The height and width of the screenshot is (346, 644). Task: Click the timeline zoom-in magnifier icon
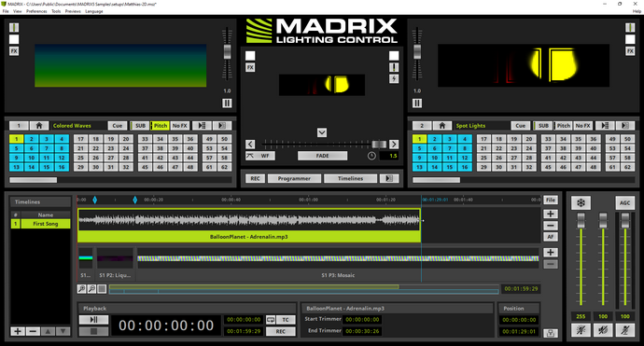tap(82, 289)
